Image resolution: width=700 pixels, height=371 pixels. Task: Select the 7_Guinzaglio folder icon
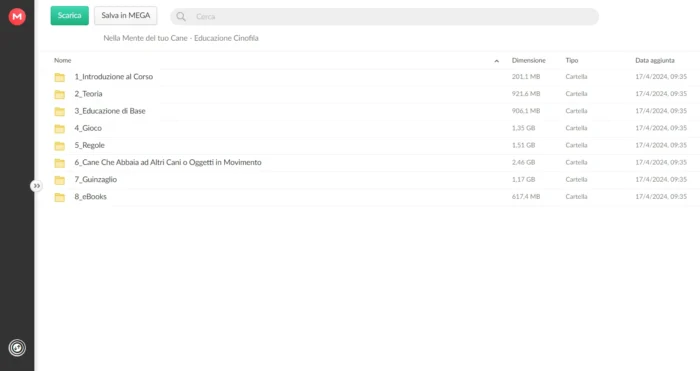pos(60,180)
